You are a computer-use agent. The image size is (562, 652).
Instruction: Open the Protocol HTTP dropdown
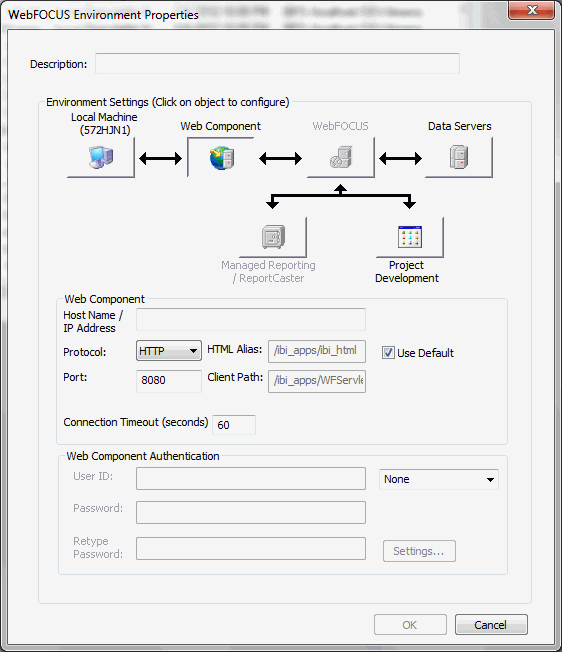point(169,351)
